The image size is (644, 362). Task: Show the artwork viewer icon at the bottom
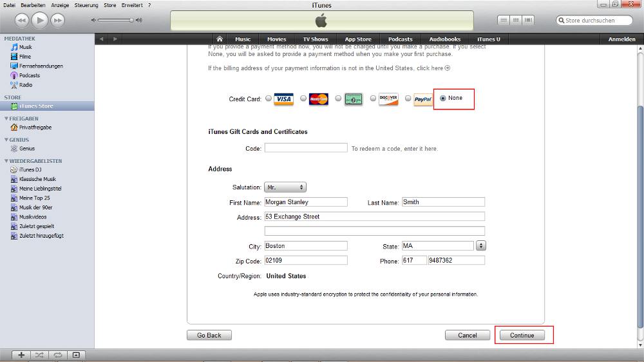[x=75, y=355]
